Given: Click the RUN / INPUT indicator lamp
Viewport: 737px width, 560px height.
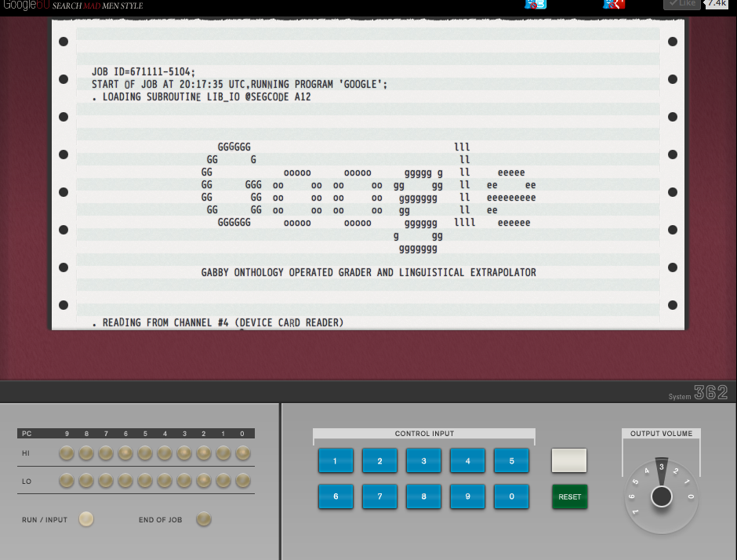Looking at the screenshot, I should pos(86,518).
